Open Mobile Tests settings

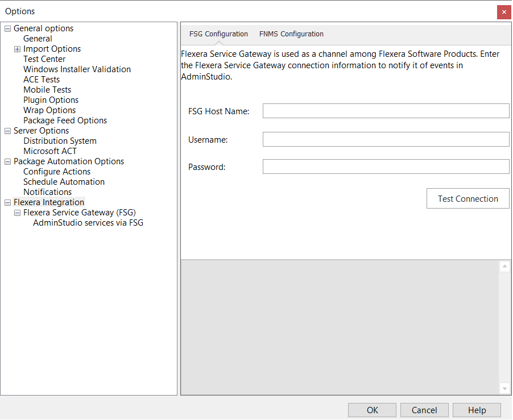[x=47, y=90]
